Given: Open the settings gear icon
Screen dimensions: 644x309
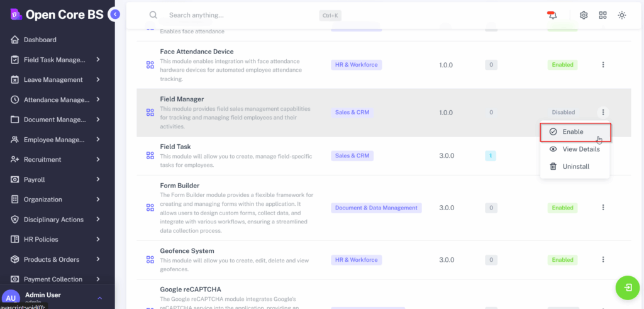Looking at the screenshot, I should pos(584,15).
